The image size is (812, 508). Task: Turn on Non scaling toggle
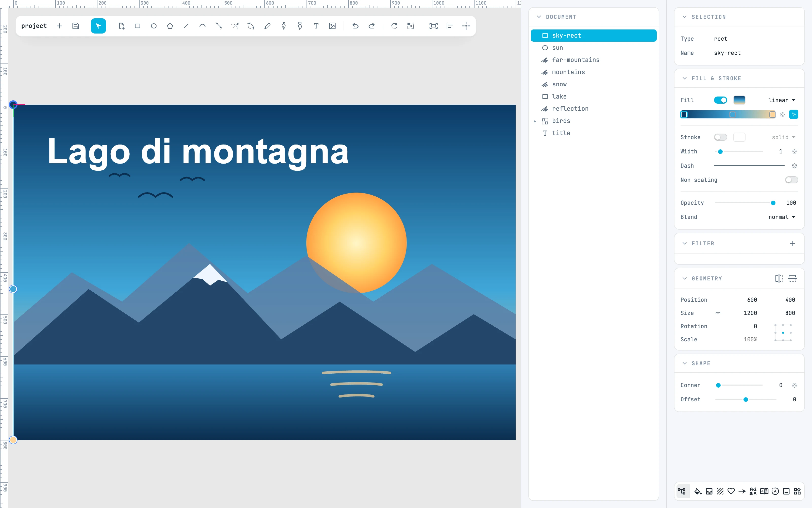click(x=791, y=180)
